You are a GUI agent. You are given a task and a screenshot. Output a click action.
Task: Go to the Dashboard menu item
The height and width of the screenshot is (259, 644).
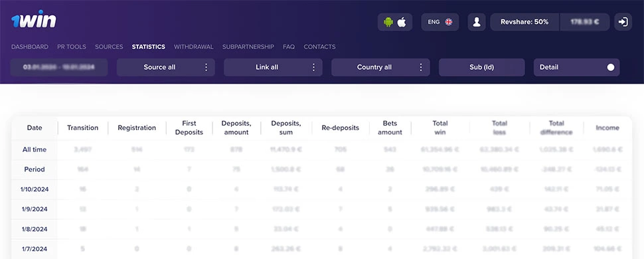(x=30, y=47)
